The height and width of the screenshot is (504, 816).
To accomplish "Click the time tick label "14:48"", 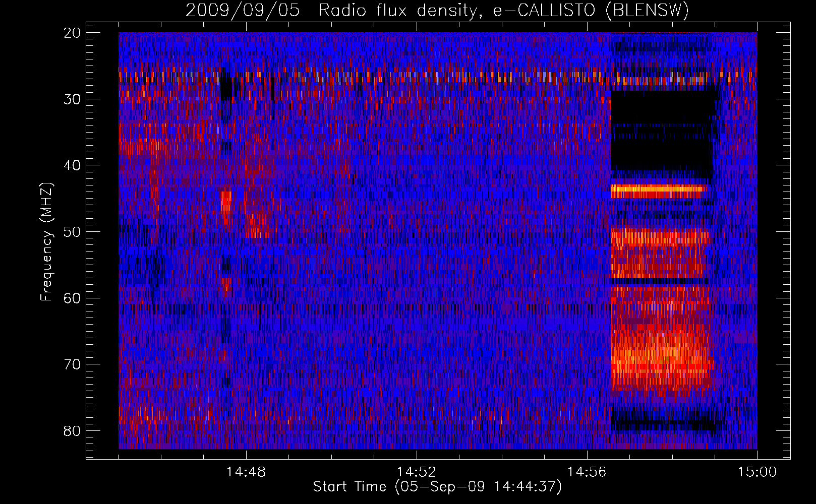I will pos(246,472).
